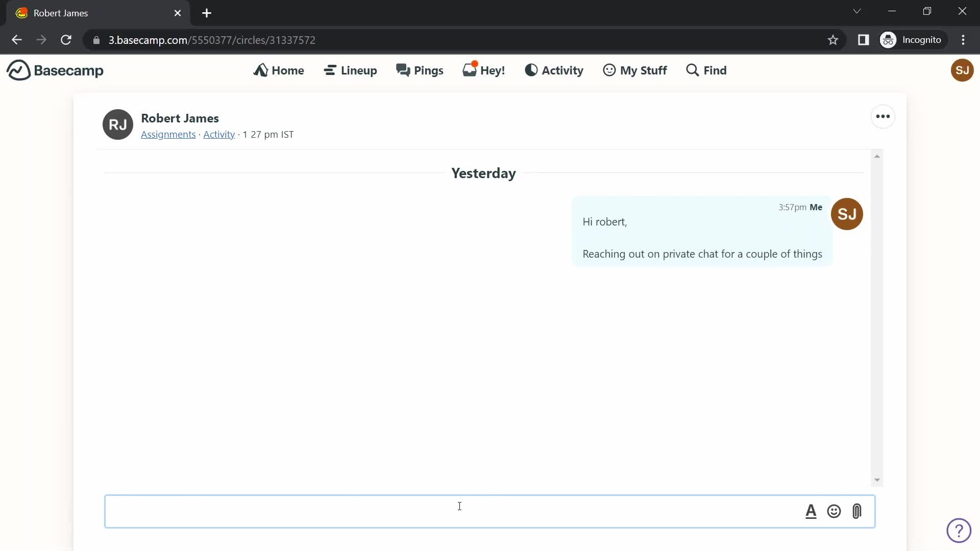
Task: Click Robert James Assignments link
Action: coord(168,134)
